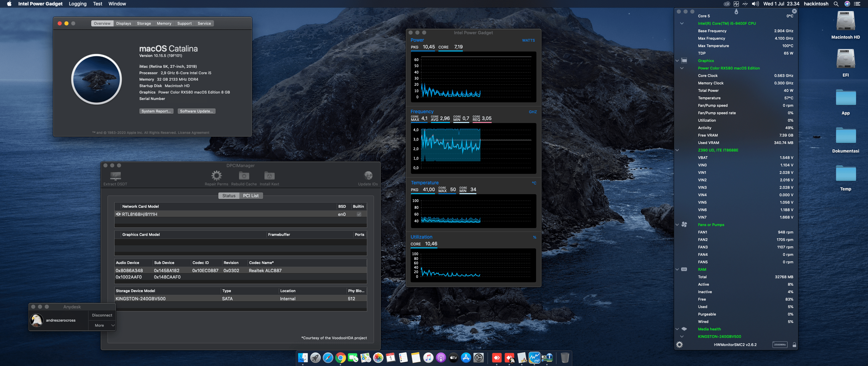
Task: Select the Install Kext icon
Action: (x=269, y=176)
